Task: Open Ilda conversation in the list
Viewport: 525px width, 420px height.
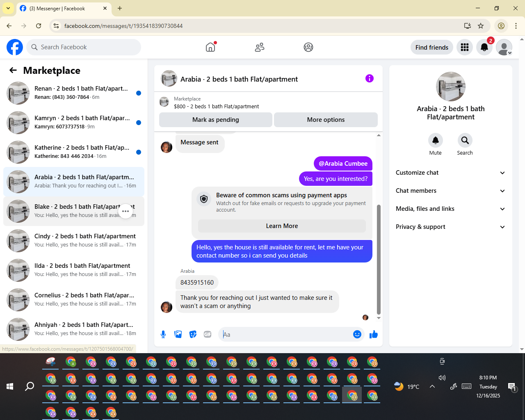Action: point(74,270)
